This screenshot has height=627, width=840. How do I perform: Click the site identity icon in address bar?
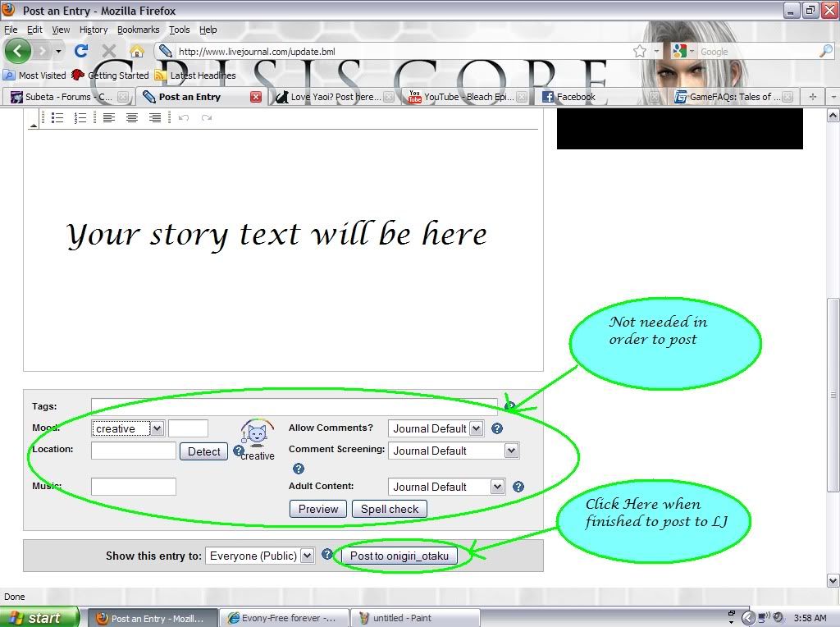166,52
